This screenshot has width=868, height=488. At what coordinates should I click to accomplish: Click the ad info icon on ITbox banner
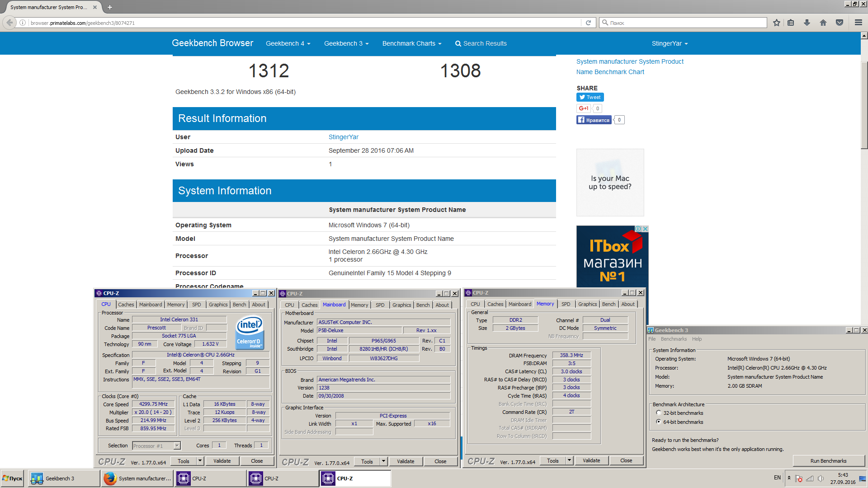(638, 229)
